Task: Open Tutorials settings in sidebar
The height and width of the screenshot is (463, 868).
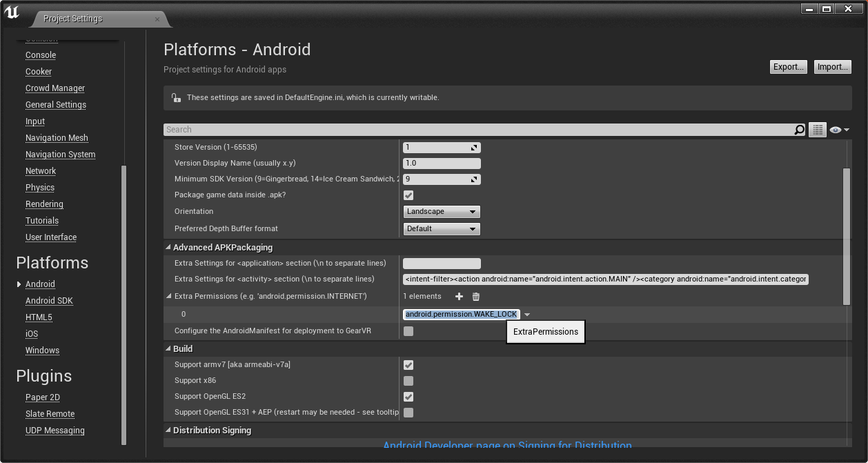Action: (42, 221)
